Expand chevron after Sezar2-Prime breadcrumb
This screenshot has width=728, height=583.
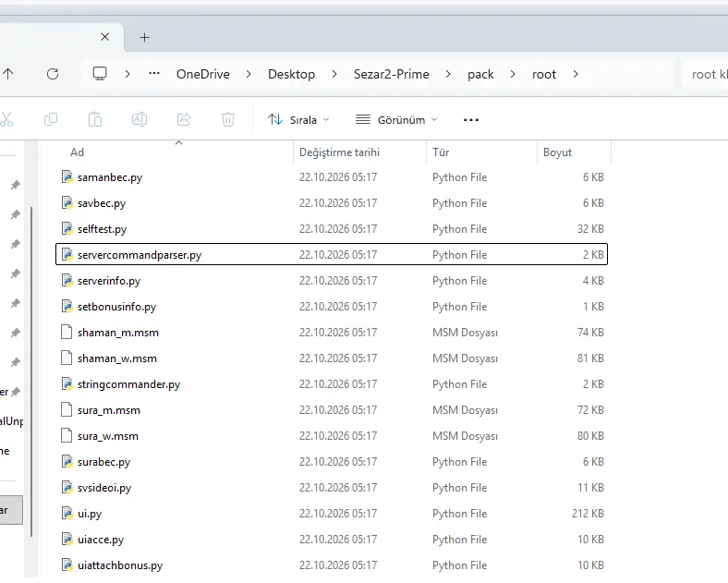pos(448,74)
